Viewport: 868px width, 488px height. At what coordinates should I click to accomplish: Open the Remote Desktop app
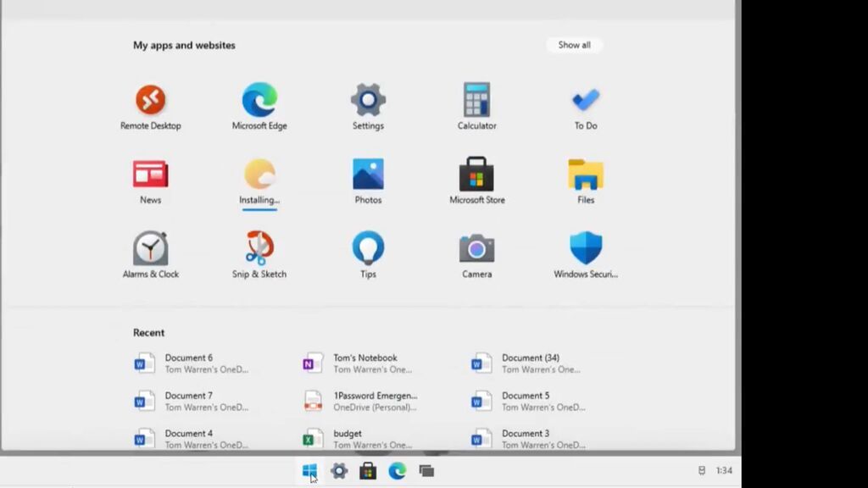151,108
